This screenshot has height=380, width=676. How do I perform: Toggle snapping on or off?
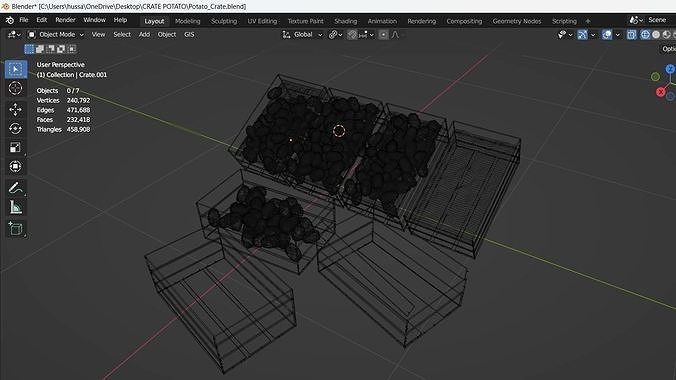(x=352, y=35)
